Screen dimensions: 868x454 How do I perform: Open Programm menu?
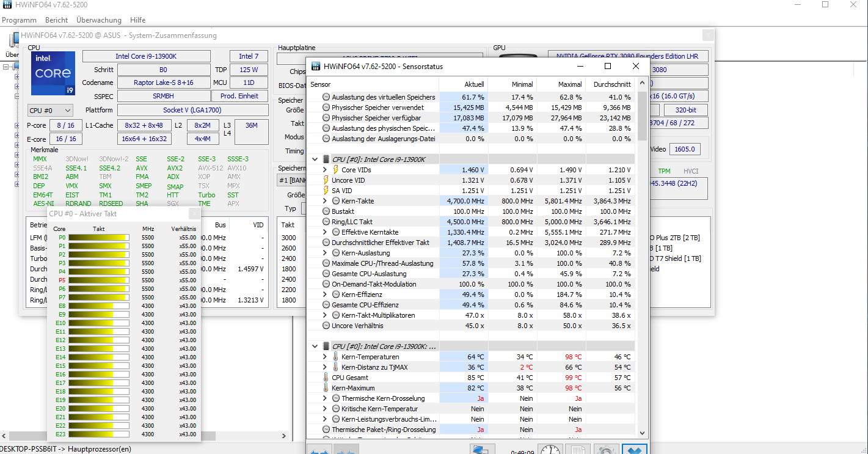20,20
